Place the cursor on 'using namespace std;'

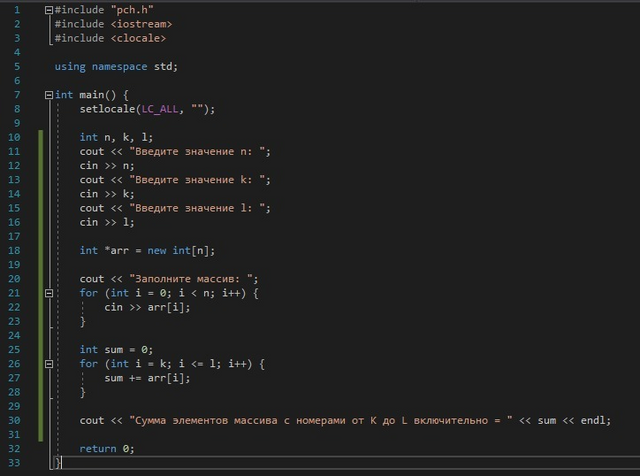[x=116, y=67]
